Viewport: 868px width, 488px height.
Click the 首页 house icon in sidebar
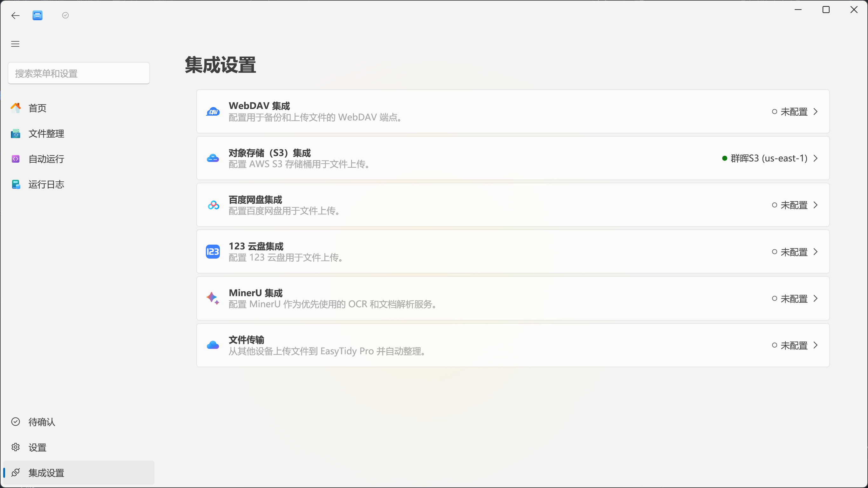[16, 108]
